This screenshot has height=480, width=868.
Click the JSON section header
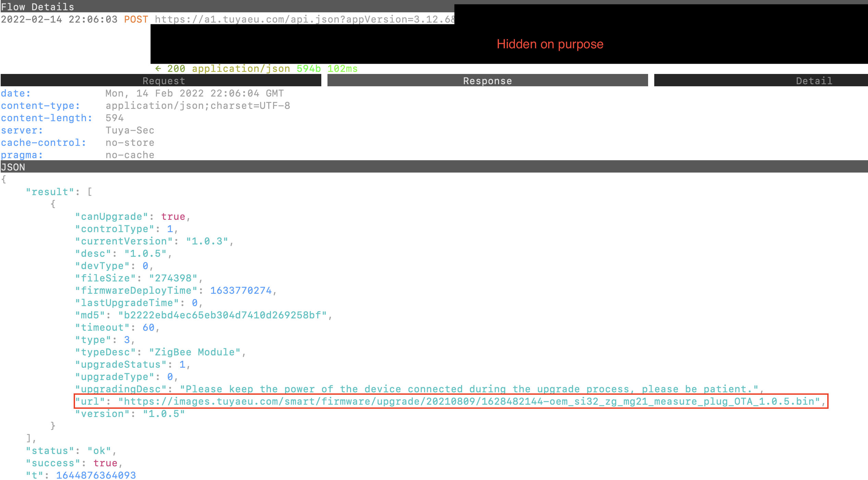coord(434,167)
